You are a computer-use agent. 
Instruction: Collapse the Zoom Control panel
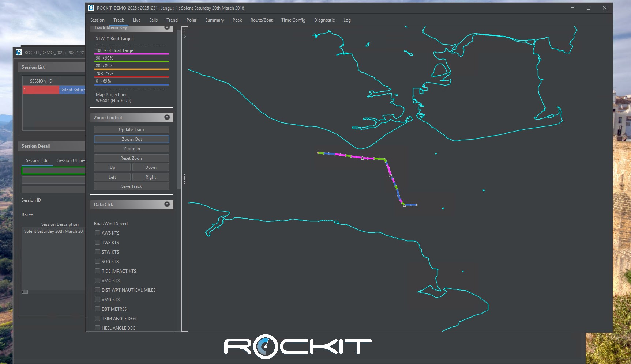(x=167, y=117)
